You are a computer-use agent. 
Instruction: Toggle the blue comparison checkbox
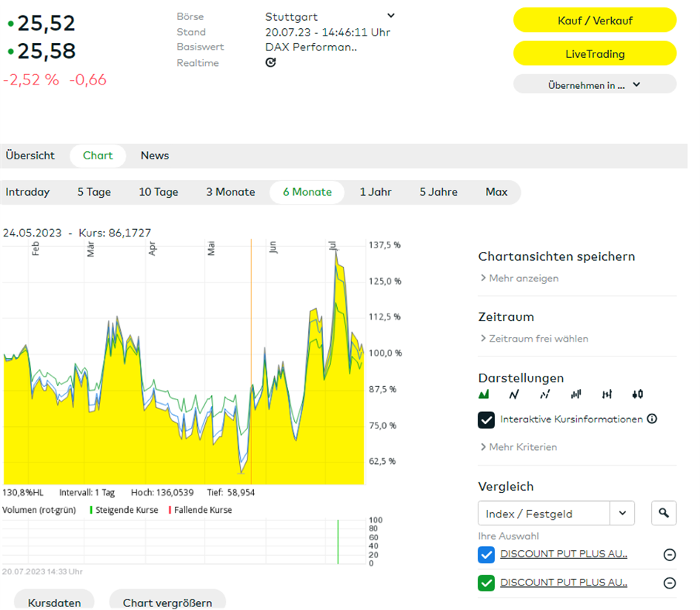(x=487, y=554)
